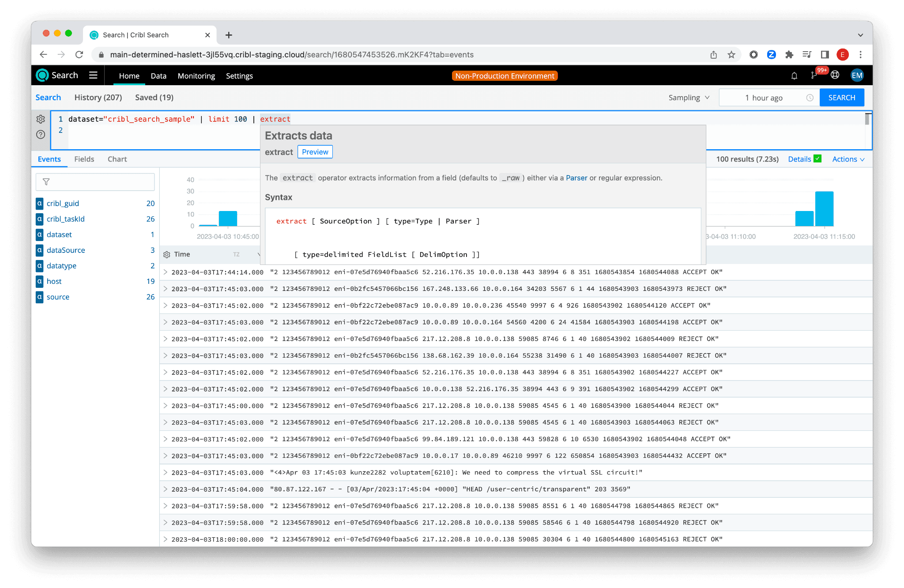Open the Sampling dropdown

[x=689, y=98]
